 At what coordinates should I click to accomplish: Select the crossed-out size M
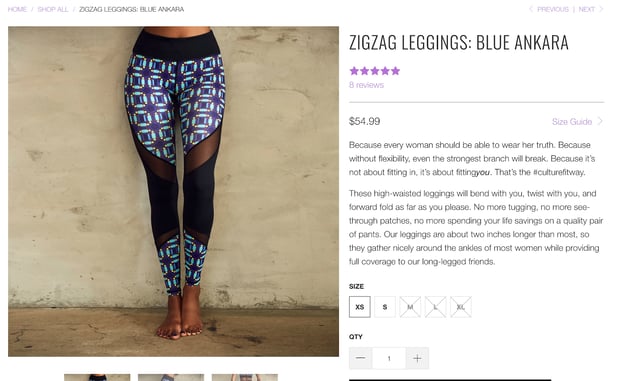pos(410,307)
